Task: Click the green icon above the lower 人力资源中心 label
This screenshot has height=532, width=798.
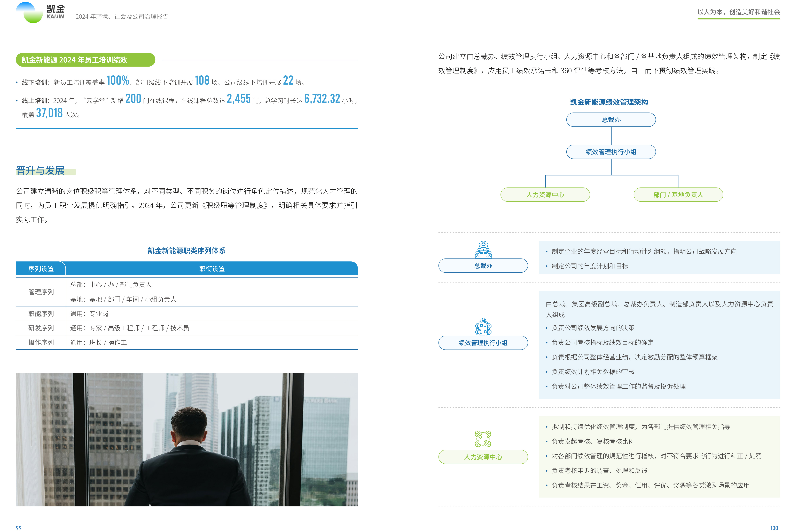Action: pos(483,439)
